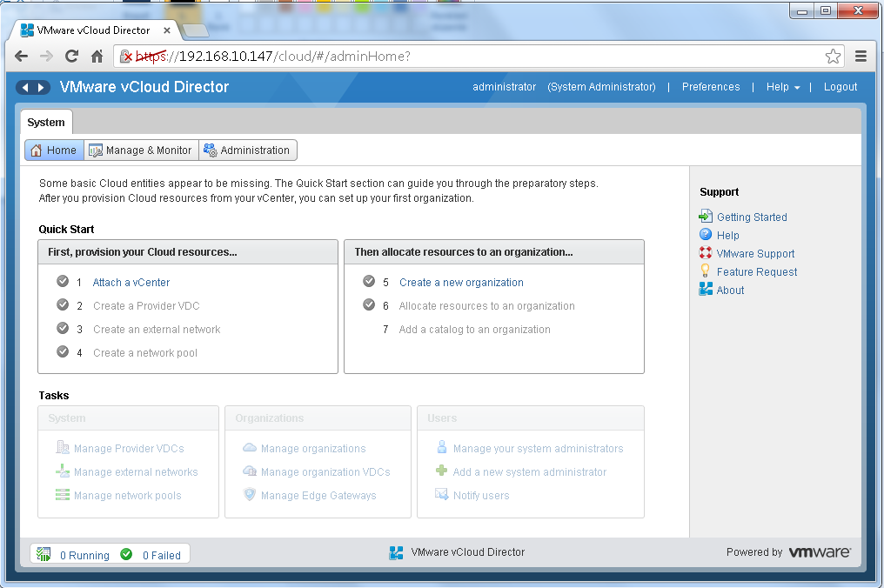The height and width of the screenshot is (588, 884).
Task: Click the Logout link
Action: [x=840, y=87]
